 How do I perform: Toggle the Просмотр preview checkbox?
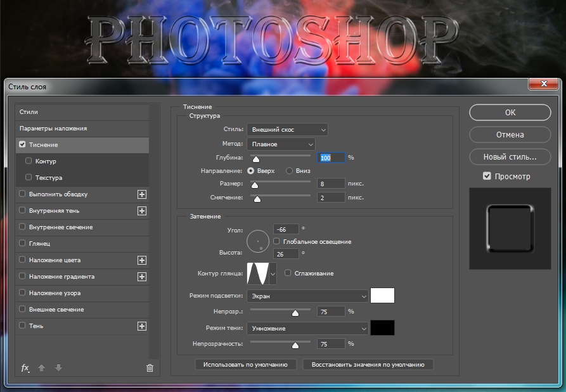(x=487, y=176)
